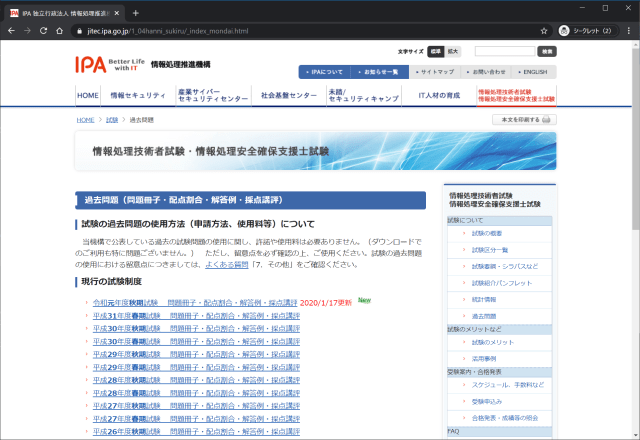The image size is (640, 440).
Task: Open sidebar link 過去問題
Action: [484, 316]
